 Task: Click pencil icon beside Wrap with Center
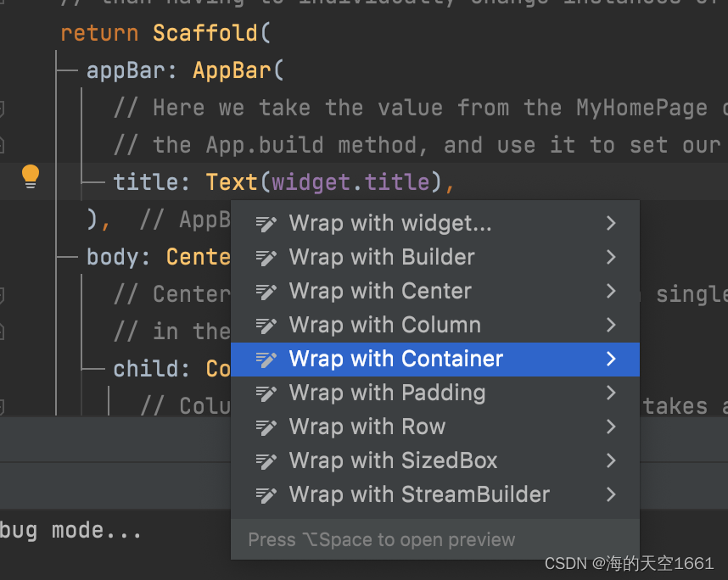266,292
